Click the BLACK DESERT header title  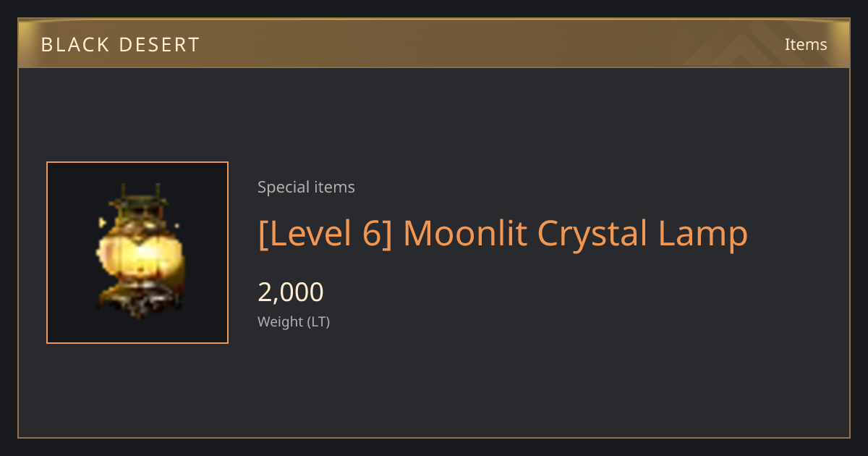120,44
